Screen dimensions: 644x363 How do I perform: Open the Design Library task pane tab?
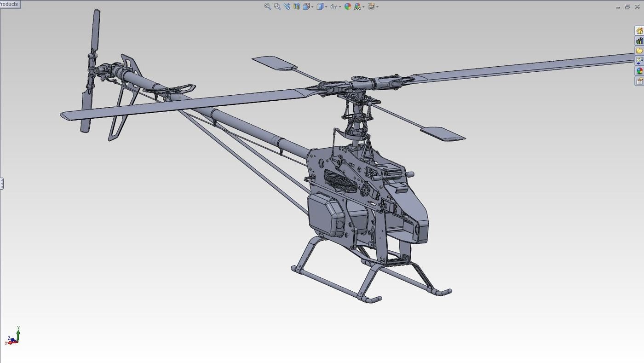click(x=639, y=41)
